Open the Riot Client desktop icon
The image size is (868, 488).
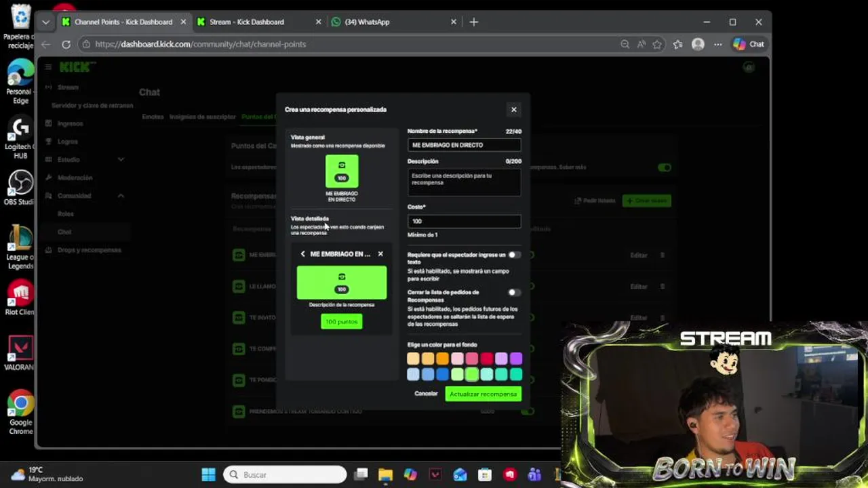[x=20, y=298]
